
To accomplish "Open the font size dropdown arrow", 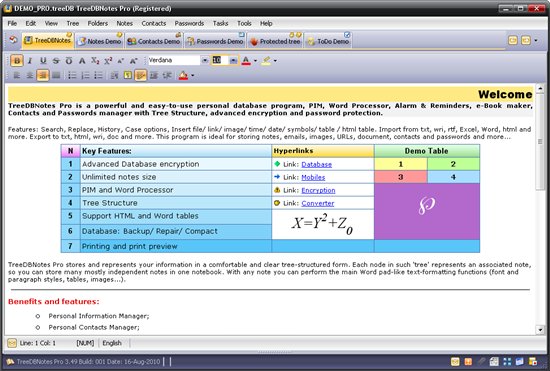I will 233,60.
